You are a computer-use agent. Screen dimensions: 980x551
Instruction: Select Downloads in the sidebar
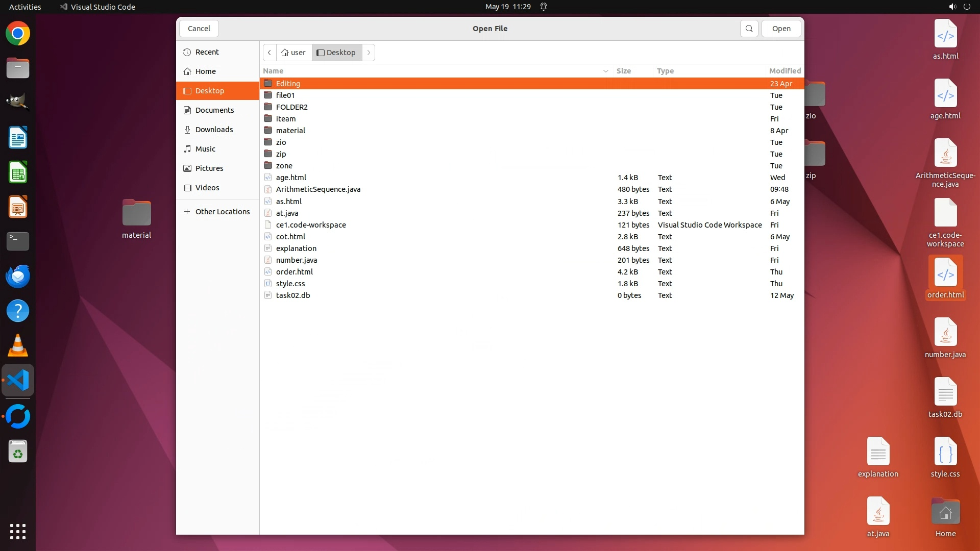[214, 130]
